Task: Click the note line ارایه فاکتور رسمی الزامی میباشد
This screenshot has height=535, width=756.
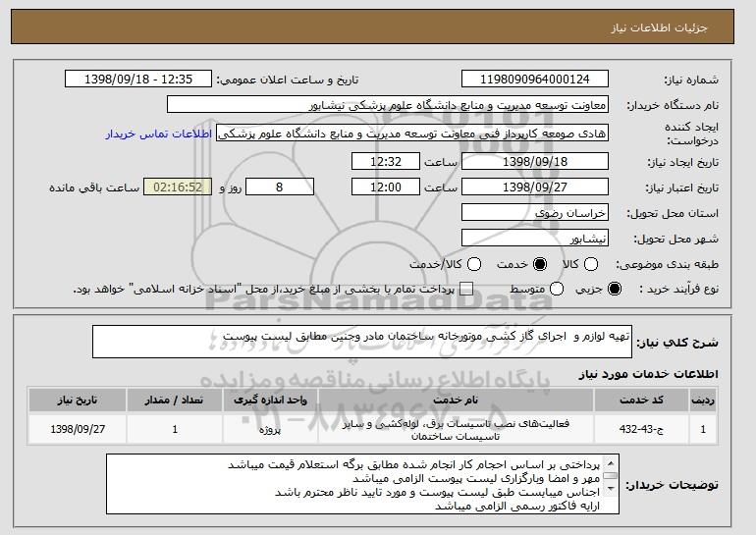Action: [x=517, y=507]
